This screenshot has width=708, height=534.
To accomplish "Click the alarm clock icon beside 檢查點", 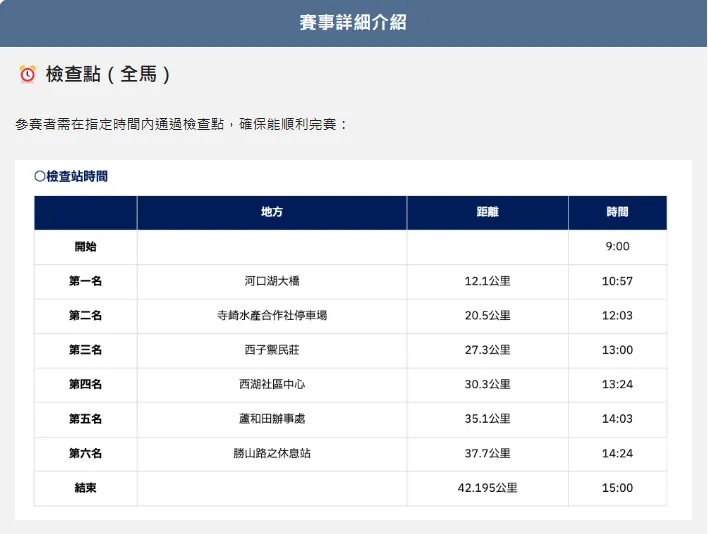I will click(x=27, y=74).
